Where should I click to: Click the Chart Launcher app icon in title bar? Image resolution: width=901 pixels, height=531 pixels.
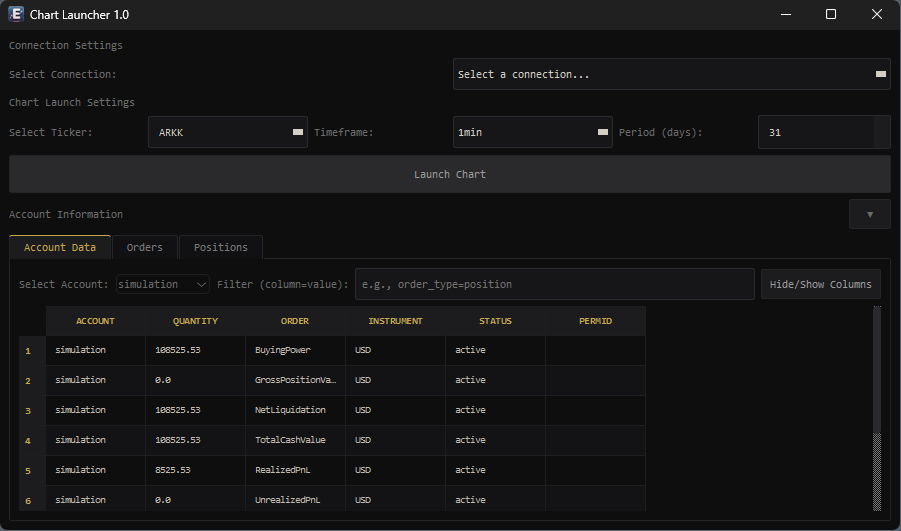[16, 14]
